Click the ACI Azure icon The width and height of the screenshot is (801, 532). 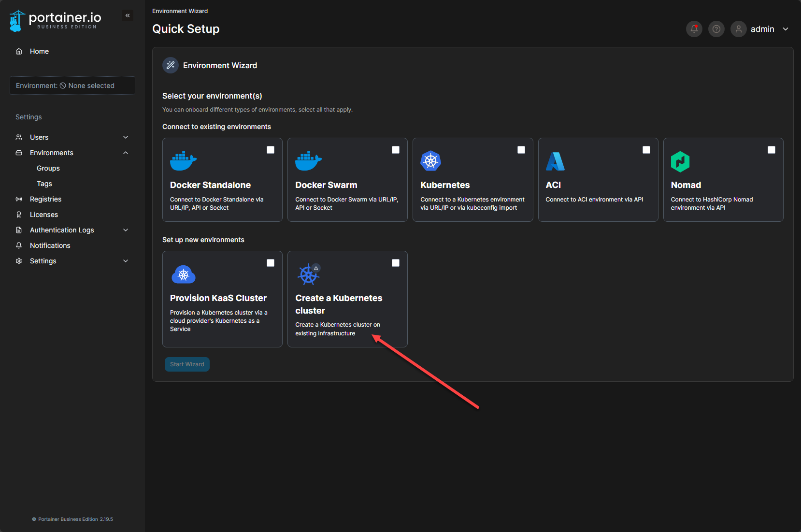(x=555, y=161)
